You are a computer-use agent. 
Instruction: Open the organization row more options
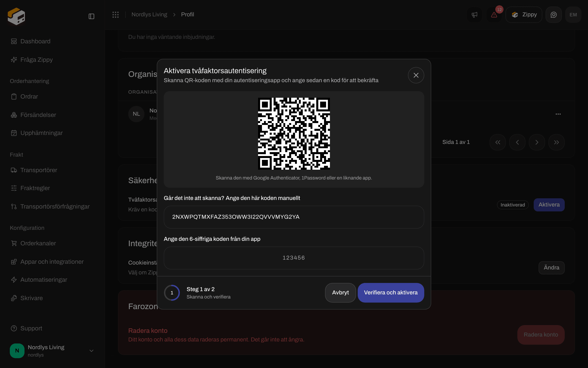558,114
